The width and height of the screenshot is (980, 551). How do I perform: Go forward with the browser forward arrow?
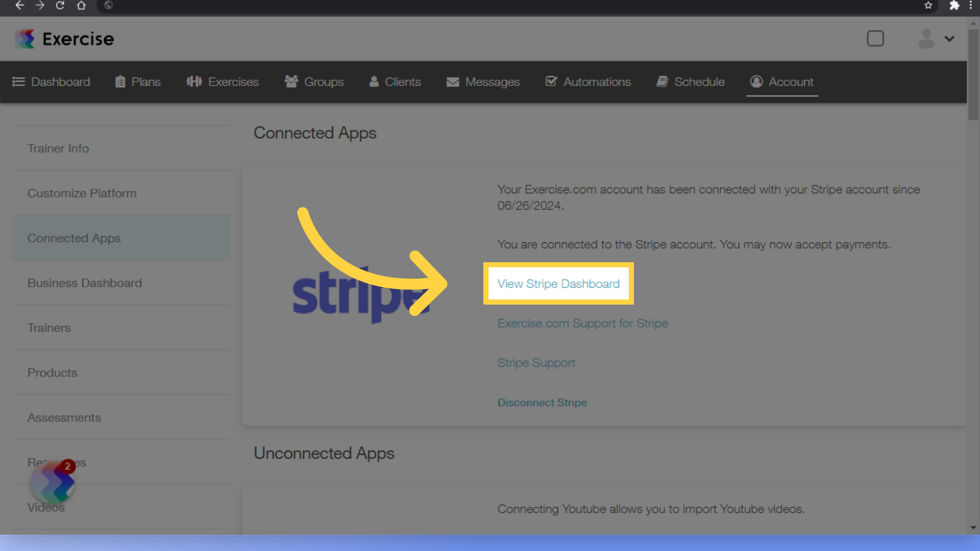click(x=40, y=6)
